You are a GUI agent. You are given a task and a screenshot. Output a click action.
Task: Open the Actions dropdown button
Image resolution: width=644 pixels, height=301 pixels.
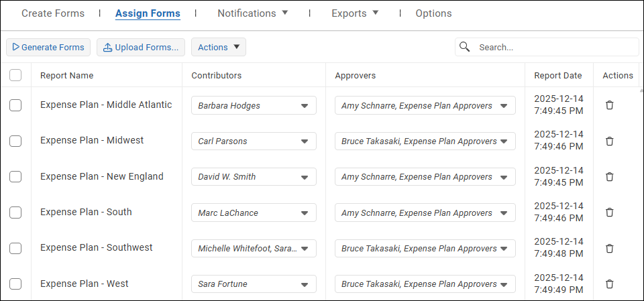point(219,47)
